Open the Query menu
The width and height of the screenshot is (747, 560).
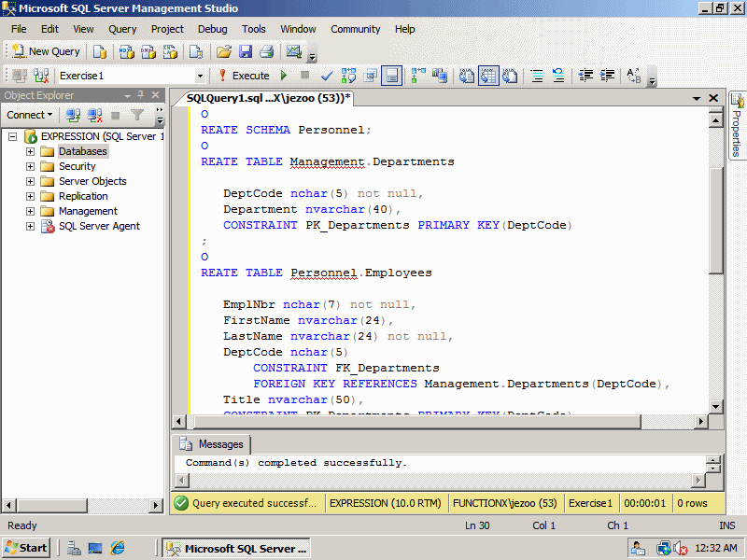point(122,29)
